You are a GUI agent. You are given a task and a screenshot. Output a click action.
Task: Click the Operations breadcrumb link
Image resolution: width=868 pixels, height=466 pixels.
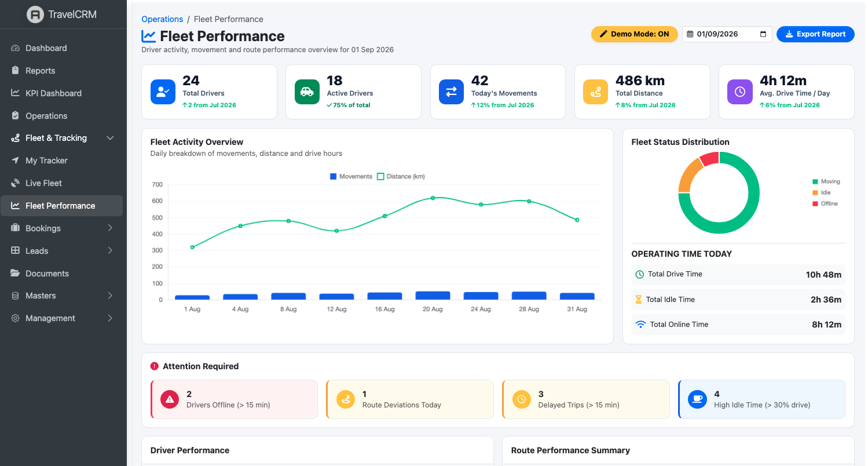[x=162, y=19]
